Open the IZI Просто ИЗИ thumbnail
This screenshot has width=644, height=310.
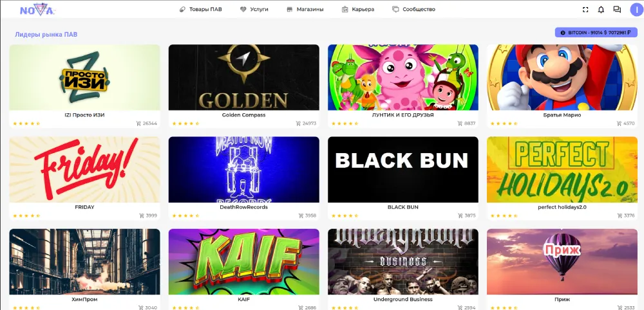(x=84, y=77)
